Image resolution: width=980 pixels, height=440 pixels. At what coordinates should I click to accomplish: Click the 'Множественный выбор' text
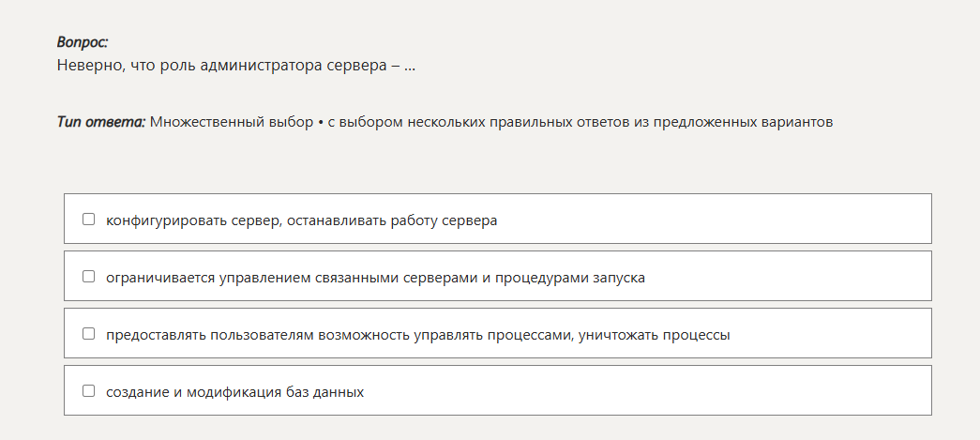point(232,122)
